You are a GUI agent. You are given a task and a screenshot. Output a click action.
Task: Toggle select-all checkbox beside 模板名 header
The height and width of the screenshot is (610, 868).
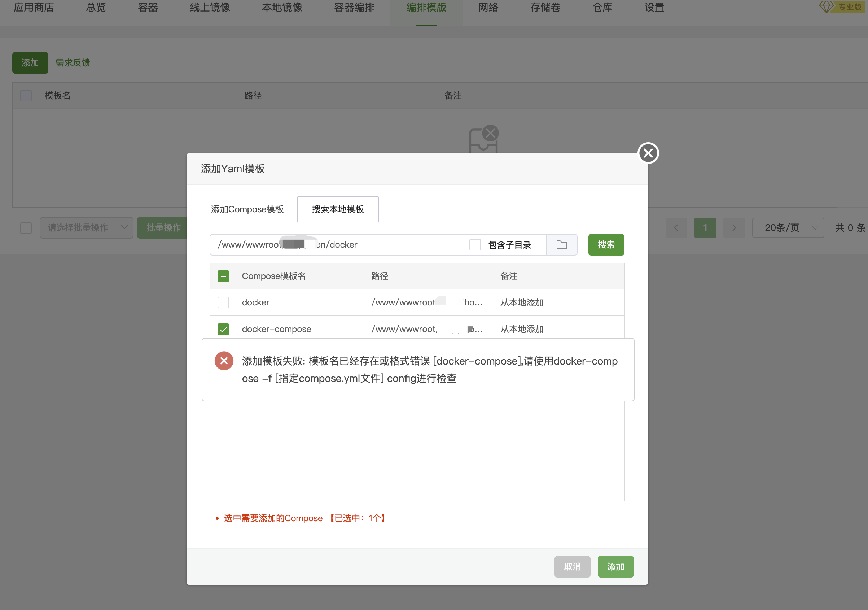click(x=26, y=95)
